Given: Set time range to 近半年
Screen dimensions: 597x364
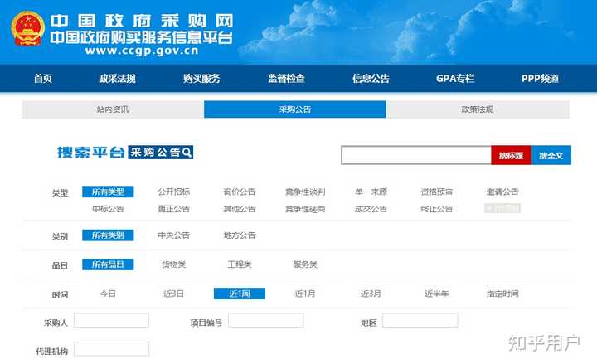Looking at the screenshot, I should [x=437, y=294].
